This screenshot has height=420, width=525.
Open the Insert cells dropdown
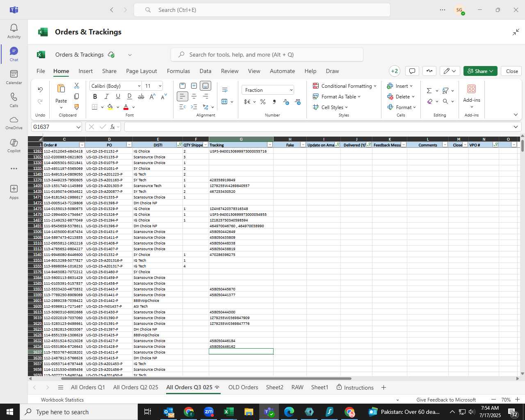(x=400, y=86)
